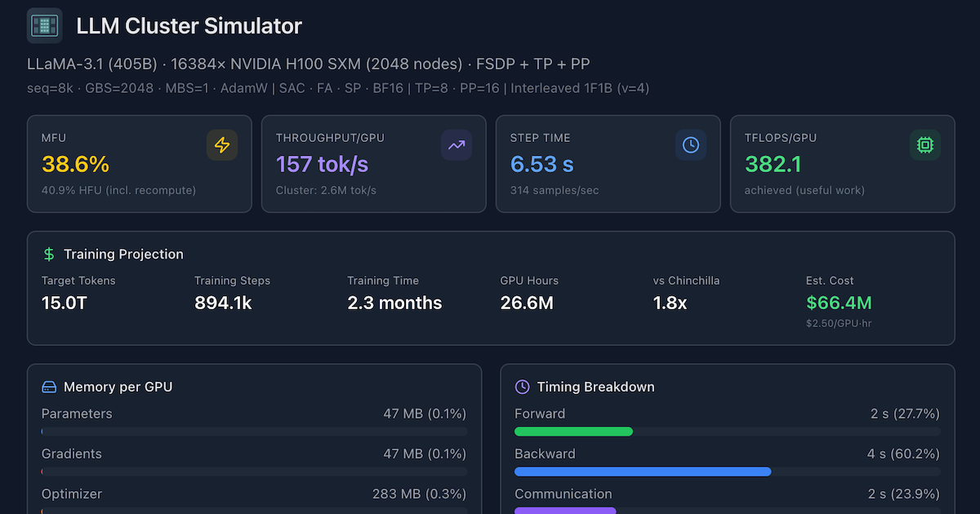The height and width of the screenshot is (514, 980).
Task: Click the LLM Cluster Simulator logo icon
Action: tap(43, 25)
